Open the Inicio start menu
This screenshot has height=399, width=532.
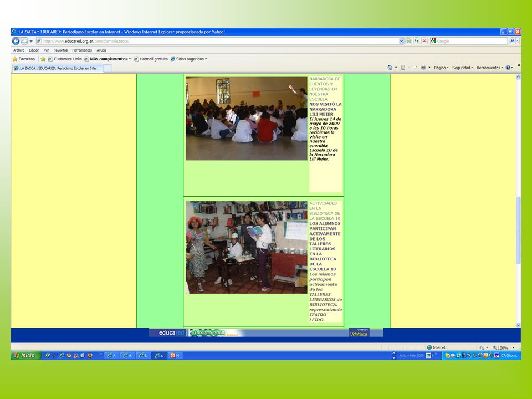[25, 356]
